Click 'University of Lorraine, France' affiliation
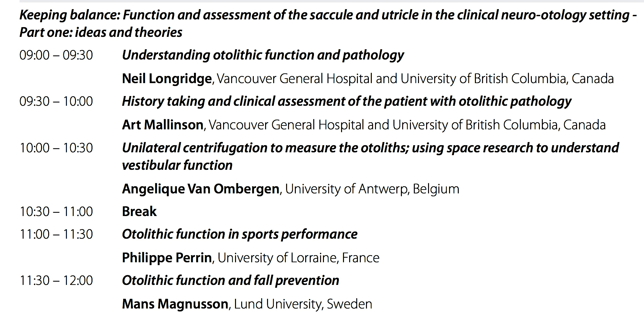 298,258
